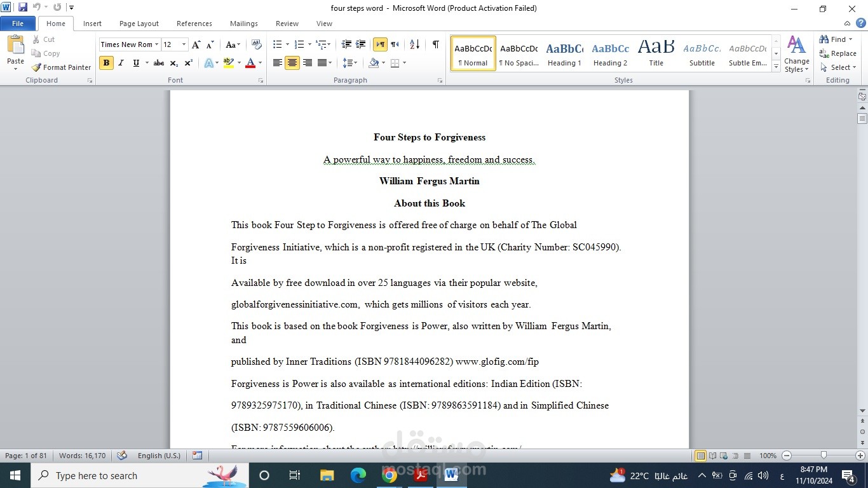Open the Change Case dropdown
Screen dimensions: 868x488
coord(233,44)
